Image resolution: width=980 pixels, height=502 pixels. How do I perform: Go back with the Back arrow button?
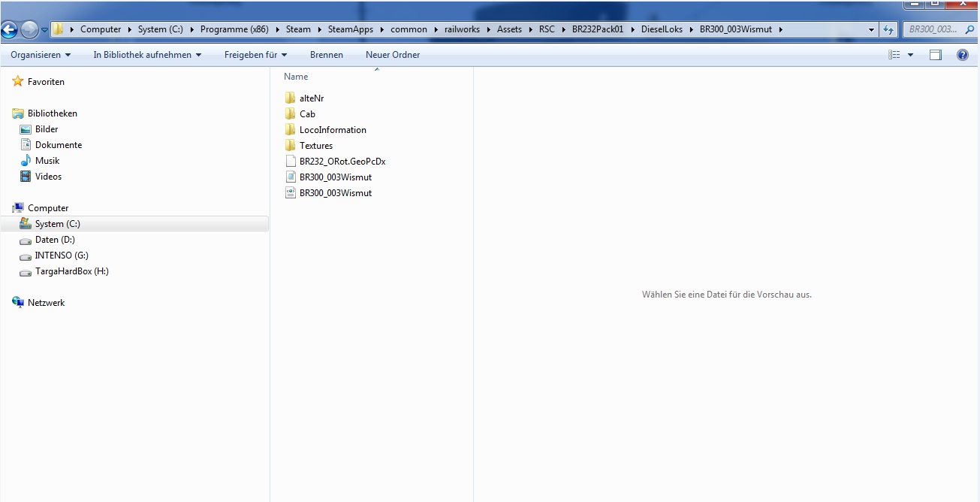8,30
